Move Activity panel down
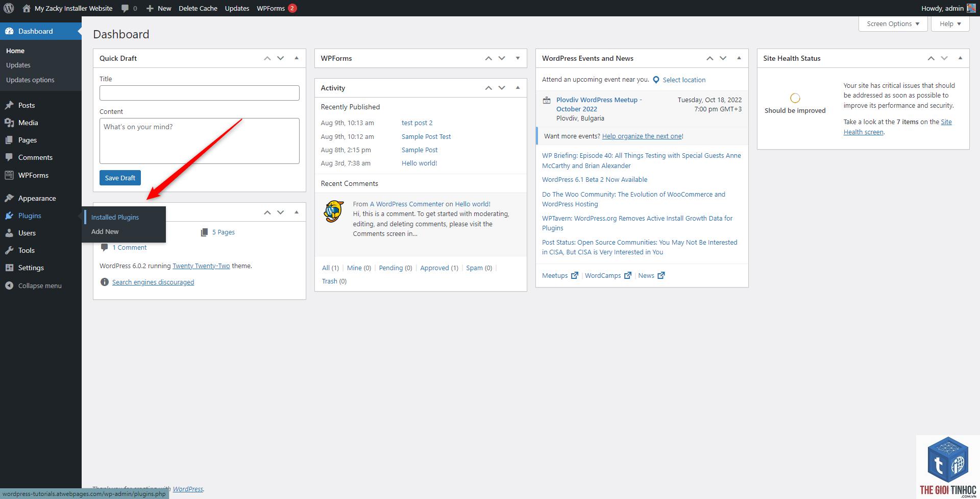 (502, 88)
